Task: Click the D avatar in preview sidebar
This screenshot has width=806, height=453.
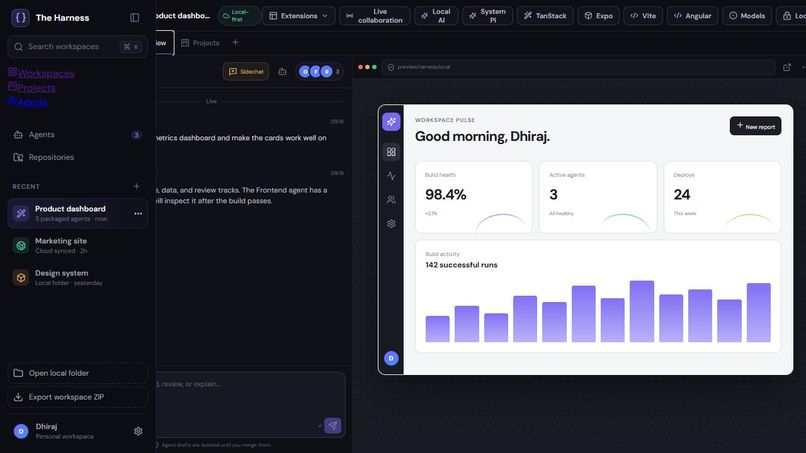Action: click(x=391, y=358)
